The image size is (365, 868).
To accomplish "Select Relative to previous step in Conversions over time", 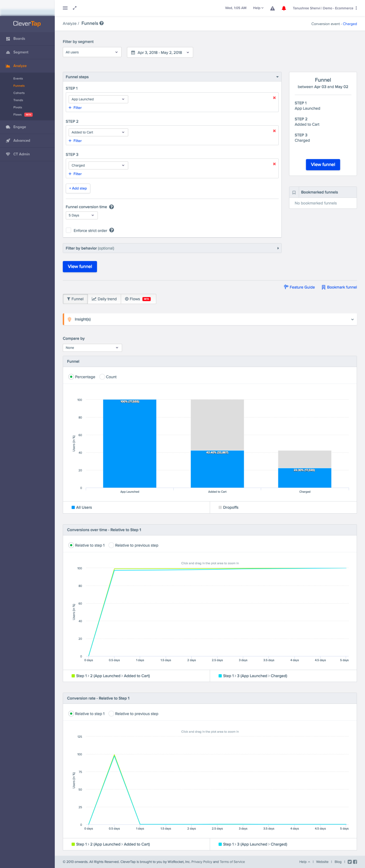I will click(111, 545).
